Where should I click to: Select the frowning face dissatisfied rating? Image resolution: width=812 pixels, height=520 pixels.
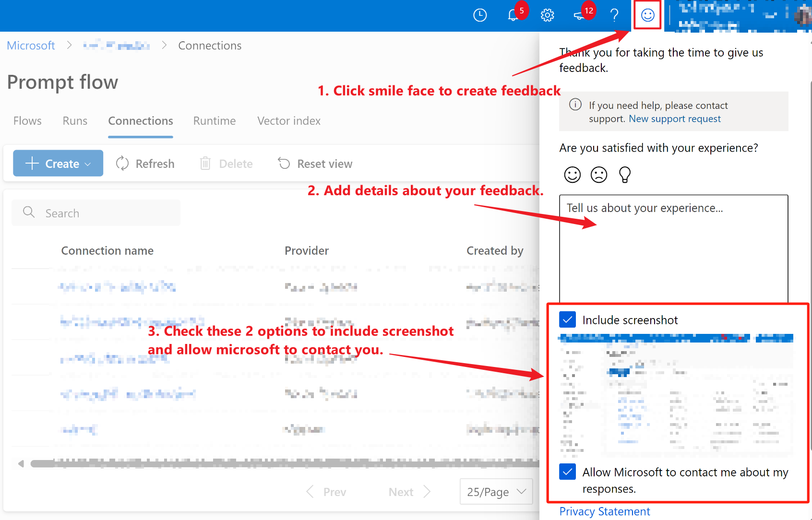598,175
